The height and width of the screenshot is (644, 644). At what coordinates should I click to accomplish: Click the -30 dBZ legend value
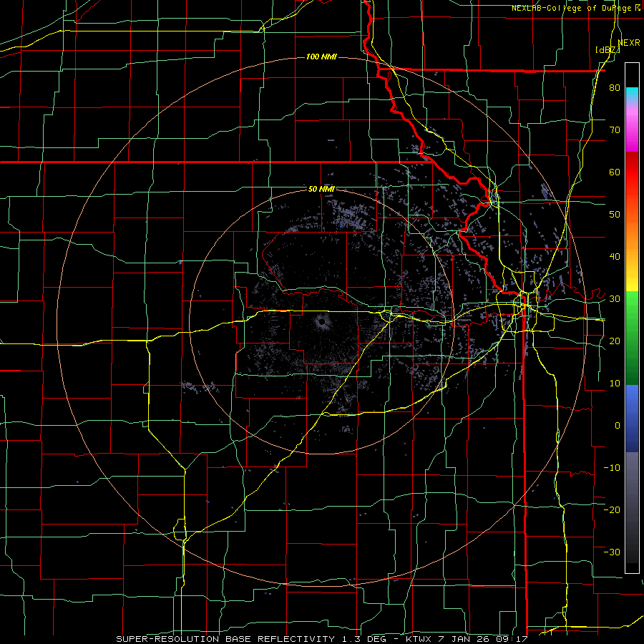[x=612, y=552]
